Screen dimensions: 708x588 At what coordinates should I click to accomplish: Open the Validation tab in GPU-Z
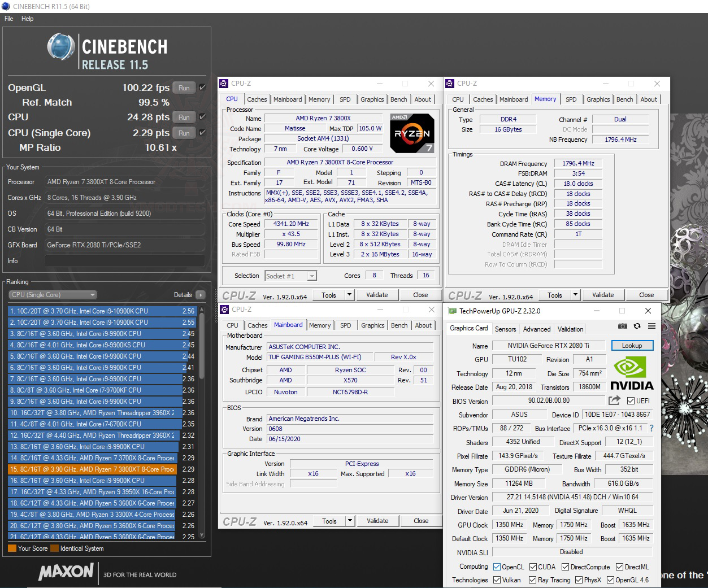(x=571, y=329)
